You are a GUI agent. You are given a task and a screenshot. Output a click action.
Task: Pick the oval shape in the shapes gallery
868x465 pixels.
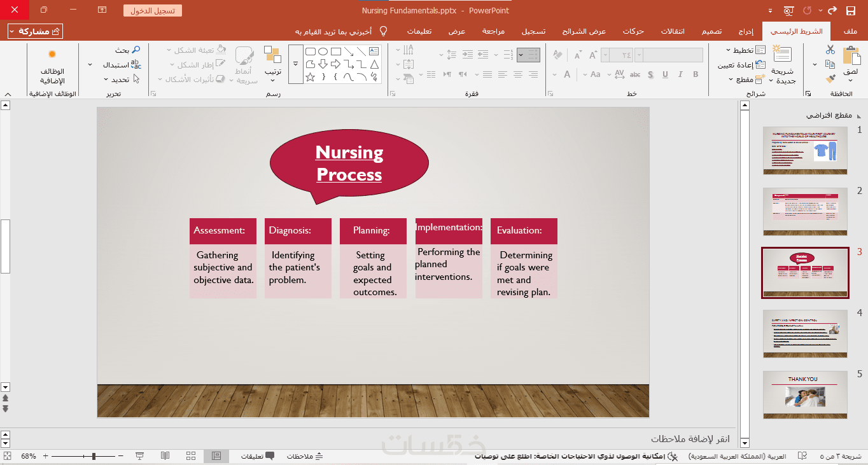click(323, 52)
